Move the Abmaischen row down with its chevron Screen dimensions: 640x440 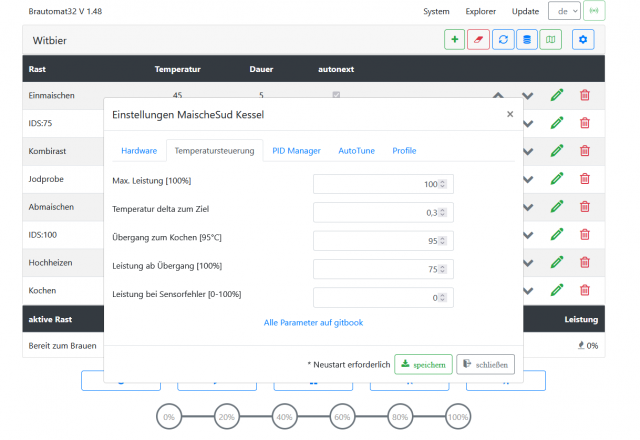coord(528,207)
